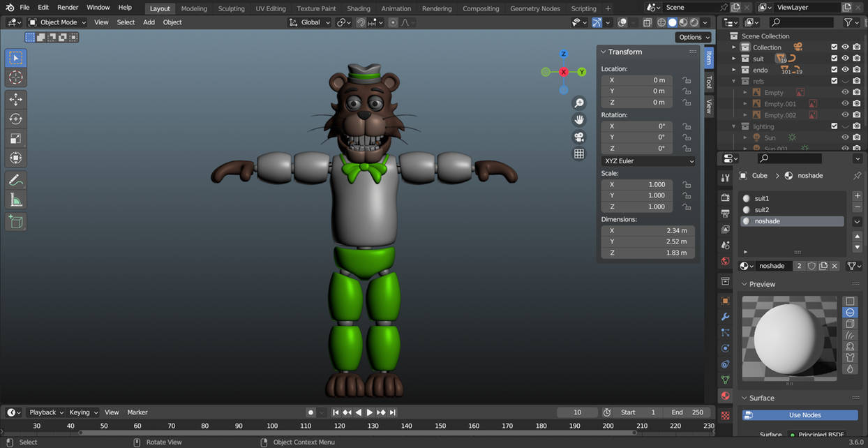Click the hand pan viewport control

tap(579, 120)
